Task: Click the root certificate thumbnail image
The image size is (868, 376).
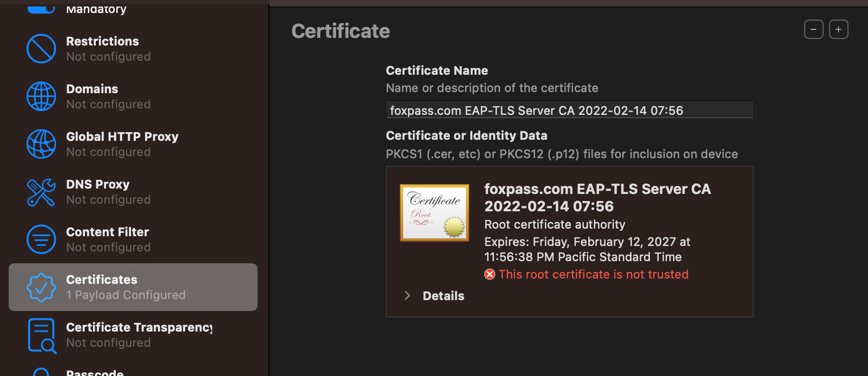Action: click(435, 213)
